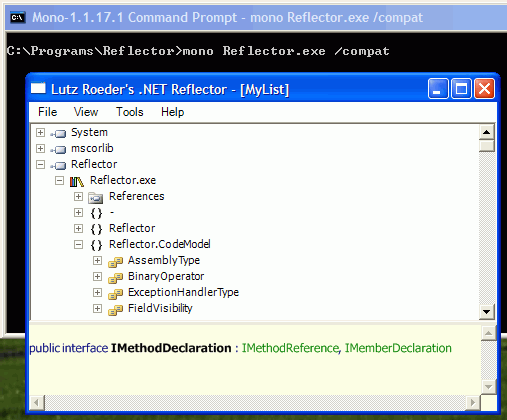Viewport: 507px width, 420px height.
Task: Click the tree view vertical scrollbar thumb
Action: pos(486,146)
